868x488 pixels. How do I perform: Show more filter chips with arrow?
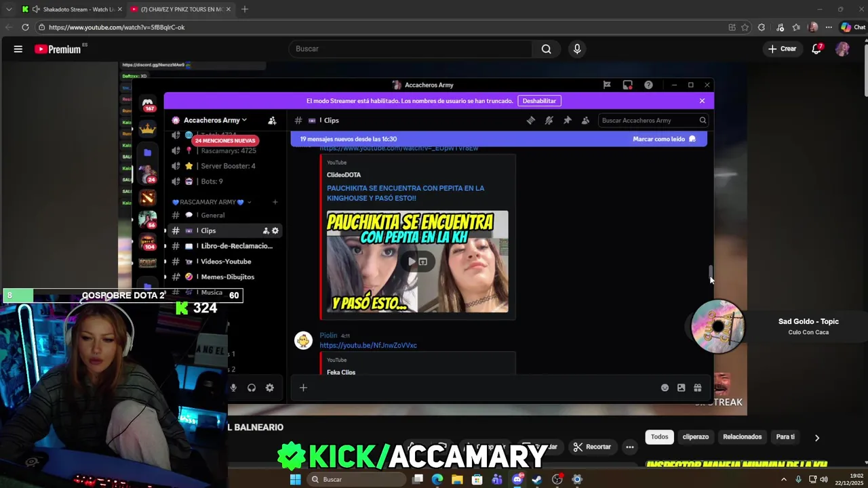(x=817, y=438)
